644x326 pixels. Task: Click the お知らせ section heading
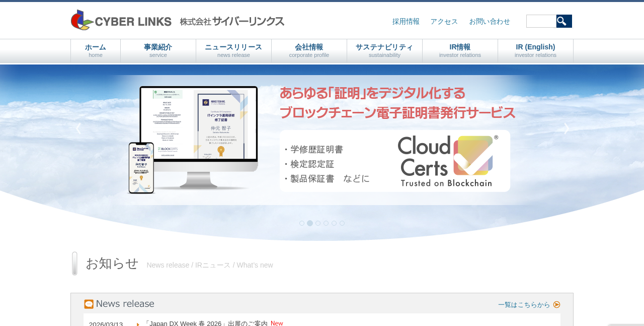(112, 264)
